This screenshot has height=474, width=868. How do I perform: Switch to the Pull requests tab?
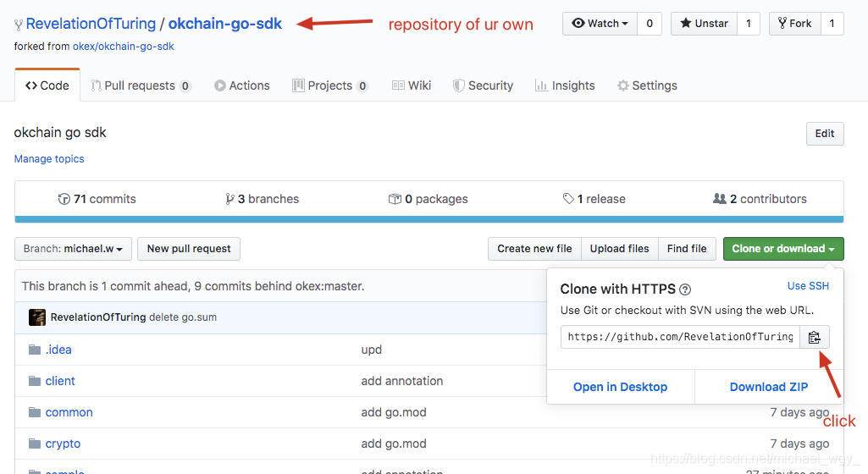[x=141, y=85]
